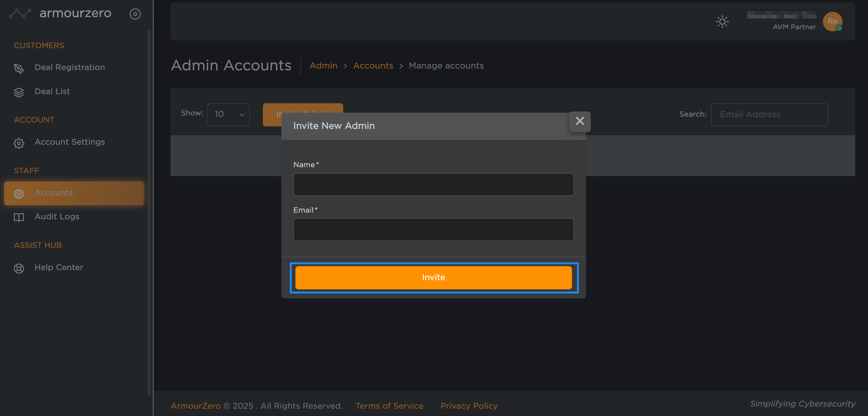Click the Help Center lifebuoy icon

point(19,269)
